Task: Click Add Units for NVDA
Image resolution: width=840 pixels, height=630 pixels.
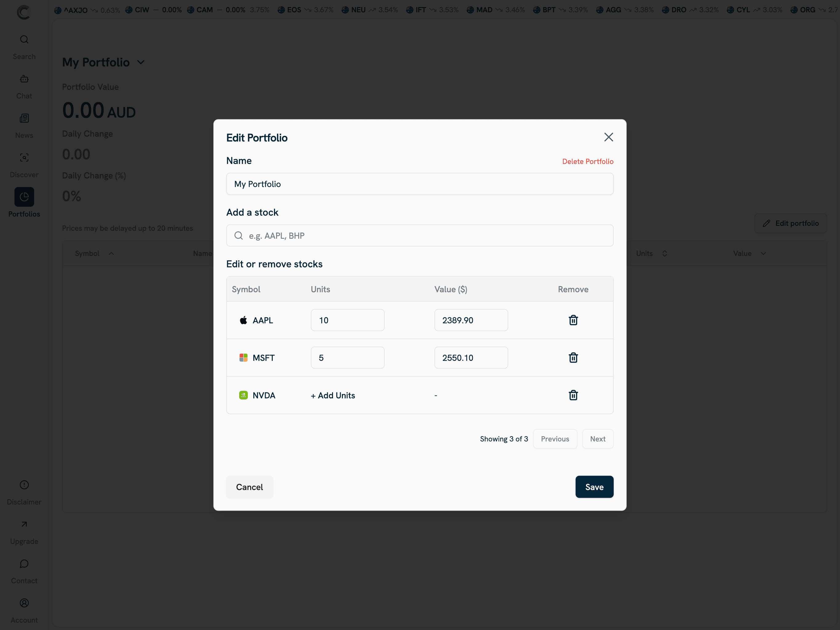Action: point(333,395)
